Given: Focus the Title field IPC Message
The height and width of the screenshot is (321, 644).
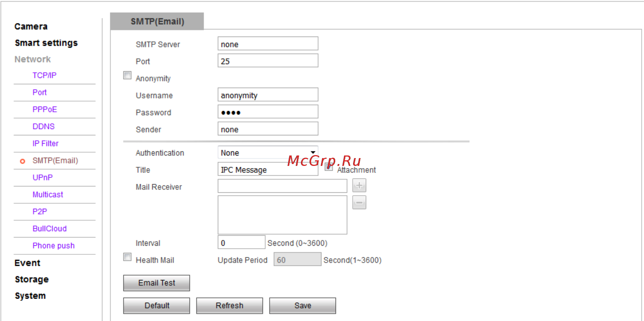Looking at the screenshot, I should [x=268, y=169].
